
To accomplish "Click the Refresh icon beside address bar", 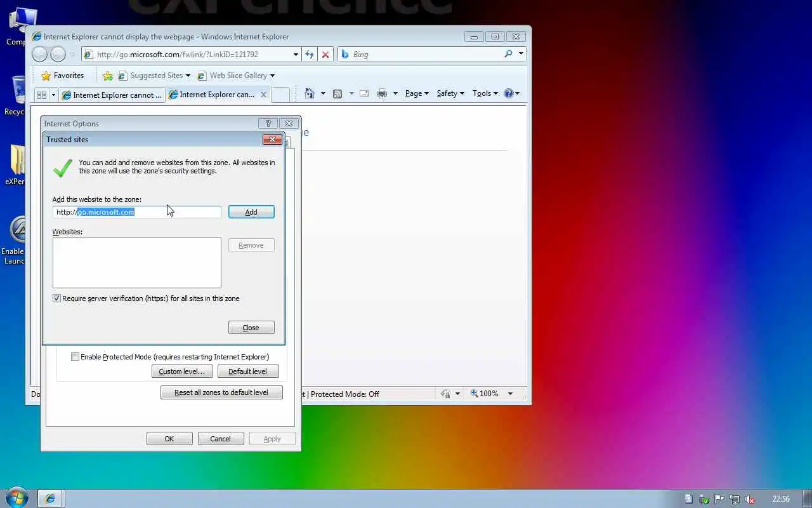I will [310, 55].
